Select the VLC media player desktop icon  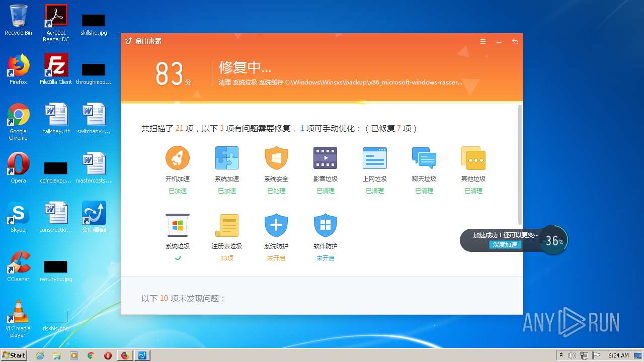coord(18,319)
